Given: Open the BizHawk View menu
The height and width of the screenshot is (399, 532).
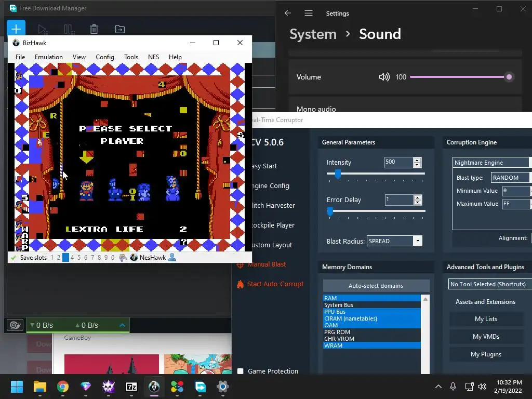Looking at the screenshot, I should [x=79, y=57].
